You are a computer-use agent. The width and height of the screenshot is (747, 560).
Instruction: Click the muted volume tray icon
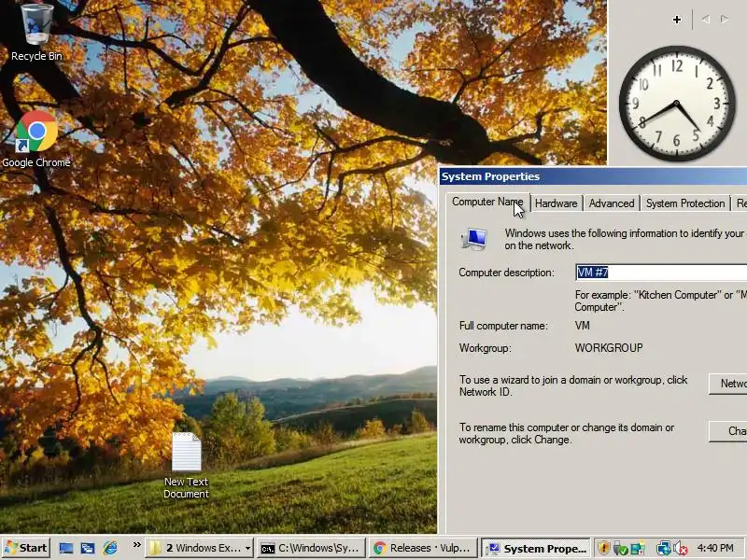tap(681, 548)
